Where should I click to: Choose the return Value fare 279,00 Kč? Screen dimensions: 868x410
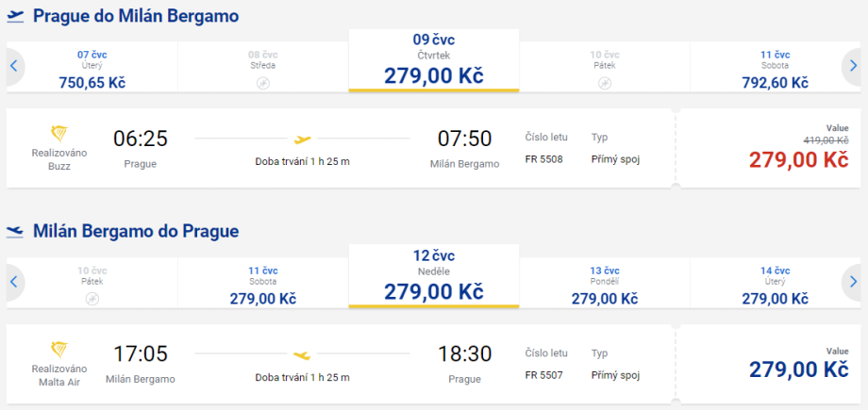(798, 369)
